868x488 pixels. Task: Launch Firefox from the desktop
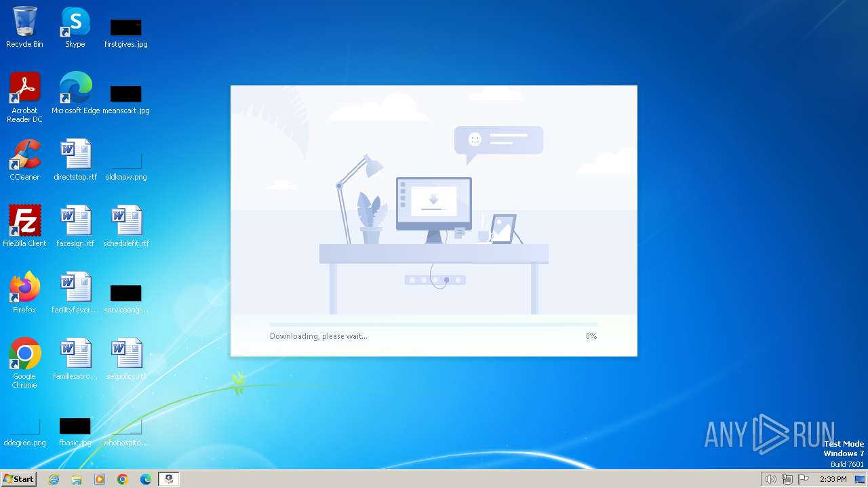click(24, 293)
